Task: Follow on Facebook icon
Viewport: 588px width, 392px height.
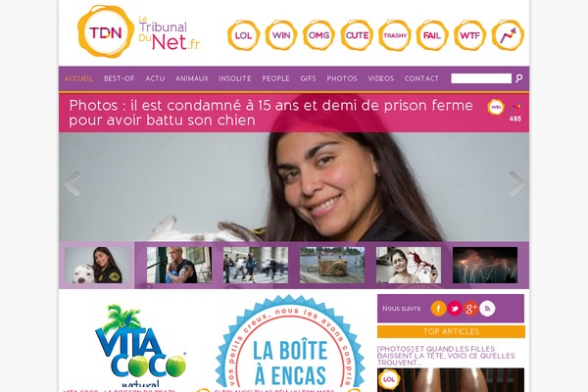Action: (x=438, y=309)
